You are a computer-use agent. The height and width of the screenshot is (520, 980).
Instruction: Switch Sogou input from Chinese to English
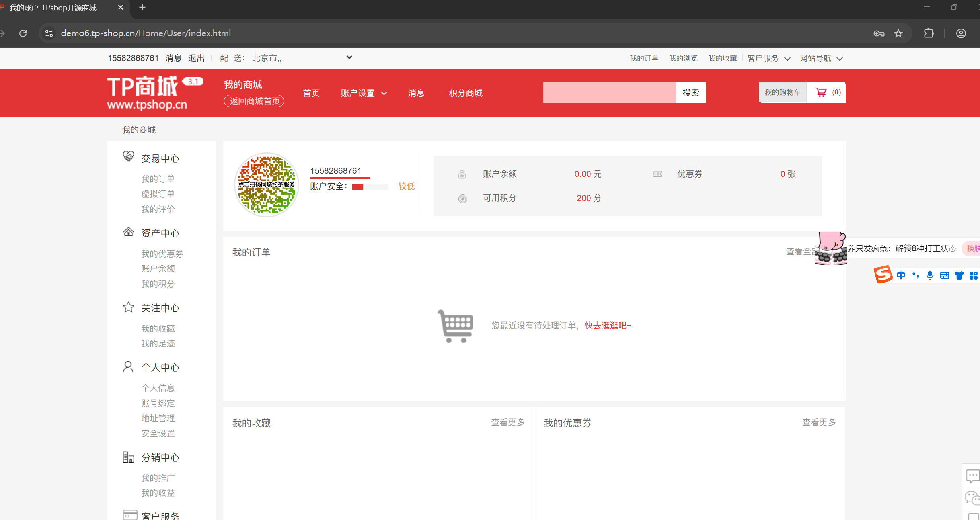902,275
